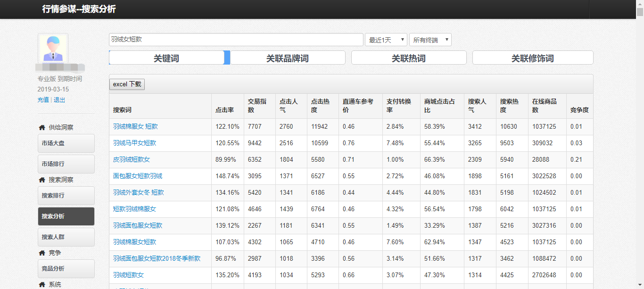Open 竞品分析 sidebar item
The height and width of the screenshot is (289, 644).
[66, 269]
